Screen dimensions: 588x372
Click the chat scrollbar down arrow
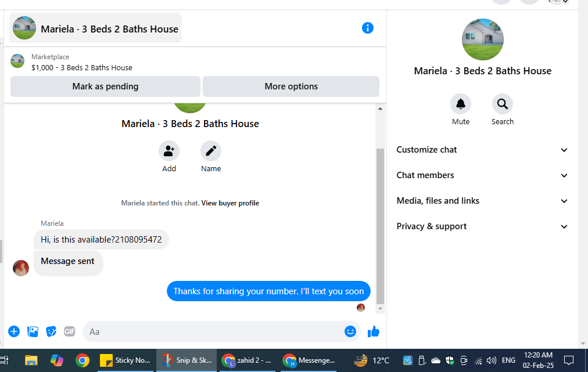(380, 309)
